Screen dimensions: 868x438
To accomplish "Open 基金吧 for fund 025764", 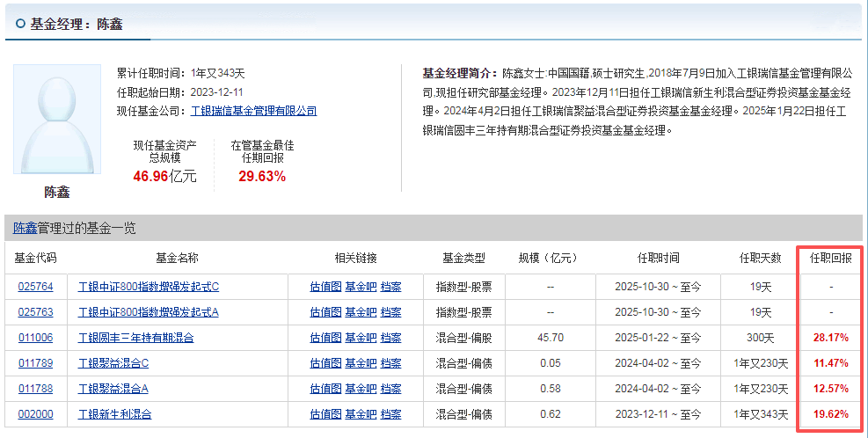I will (361, 287).
